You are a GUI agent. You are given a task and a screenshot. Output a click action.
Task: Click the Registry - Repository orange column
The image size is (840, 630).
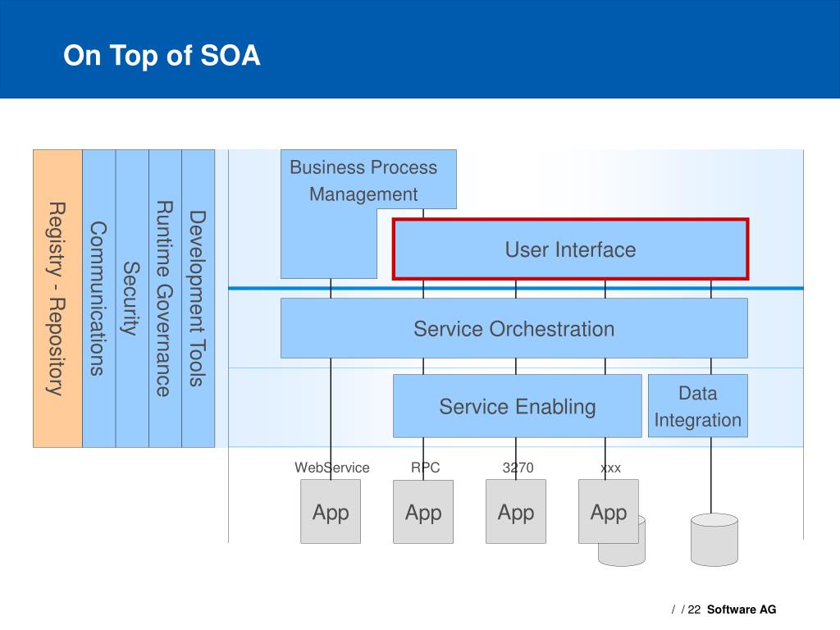(58, 299)
